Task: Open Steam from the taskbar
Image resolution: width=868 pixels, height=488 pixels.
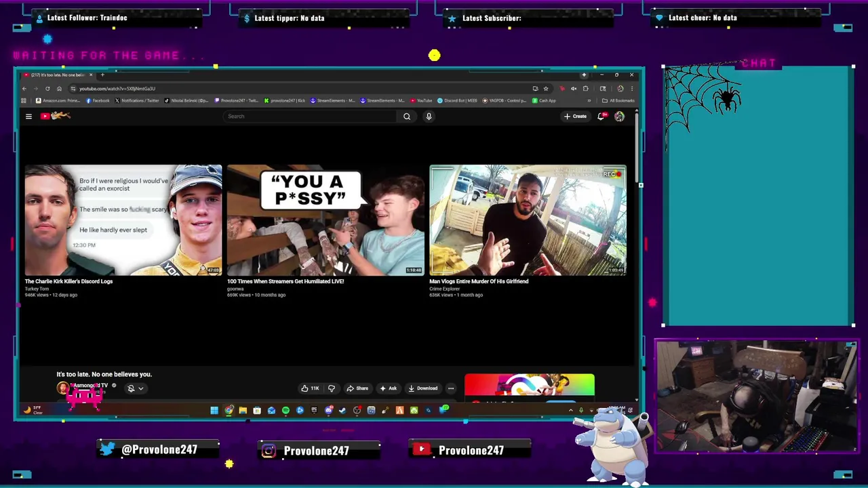Action: [x=342, y=410]
